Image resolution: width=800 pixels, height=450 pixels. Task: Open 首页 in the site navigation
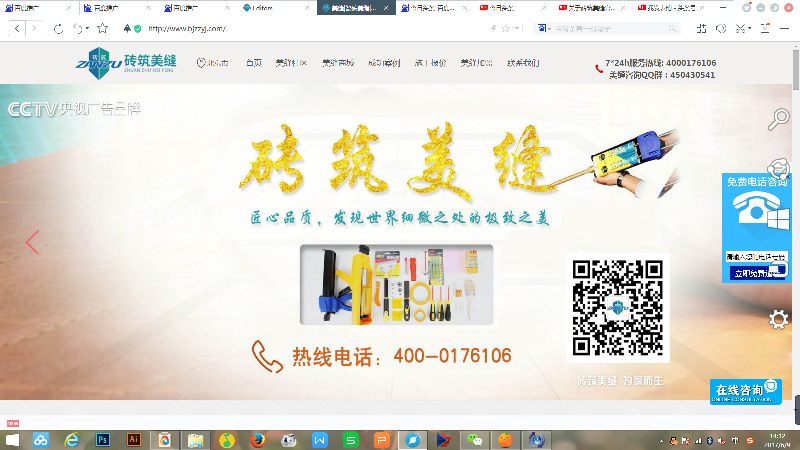point(254,63)
